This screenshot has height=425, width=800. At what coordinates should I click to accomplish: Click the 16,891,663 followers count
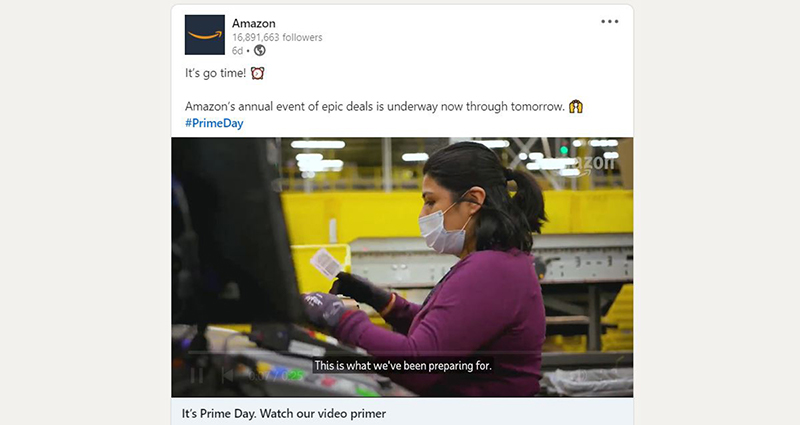277,37
